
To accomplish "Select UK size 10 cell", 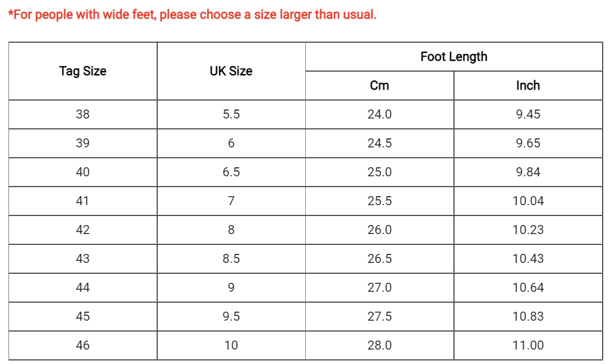I will point(231,345).
